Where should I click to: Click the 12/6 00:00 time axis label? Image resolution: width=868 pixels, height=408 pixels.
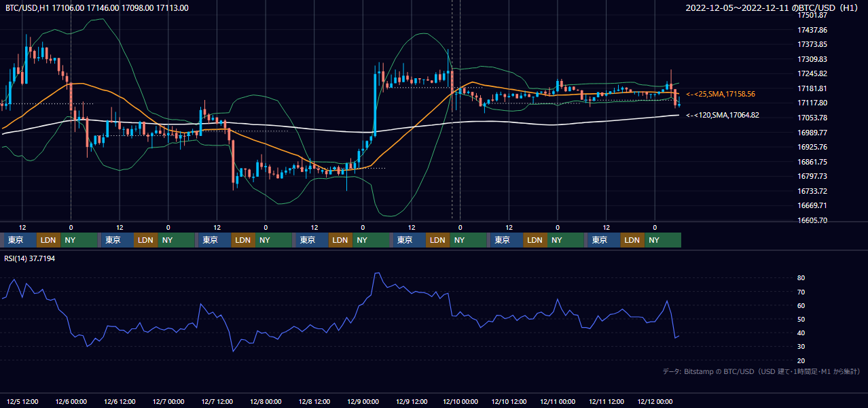71,401
